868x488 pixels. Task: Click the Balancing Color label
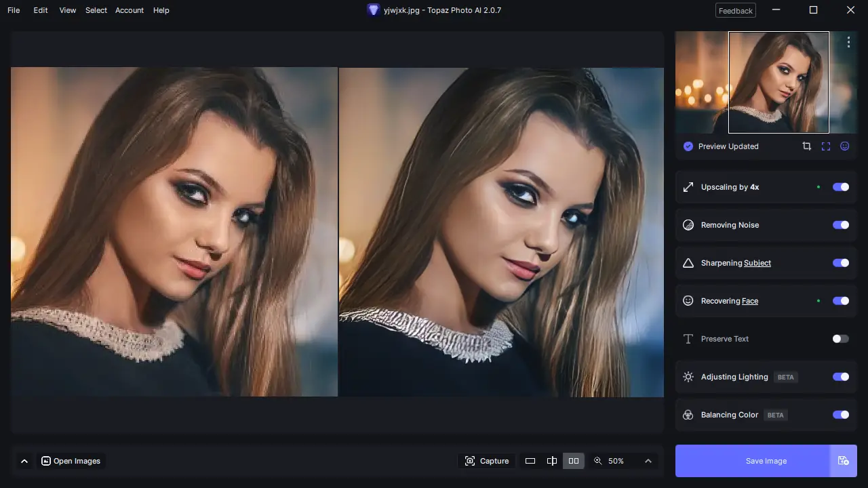coord(730,415)
